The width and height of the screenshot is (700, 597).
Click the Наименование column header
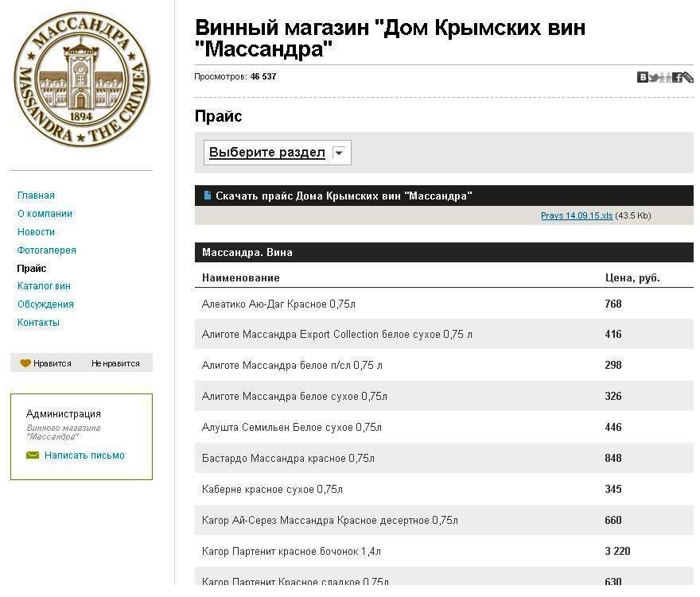[x=240, y=277]
